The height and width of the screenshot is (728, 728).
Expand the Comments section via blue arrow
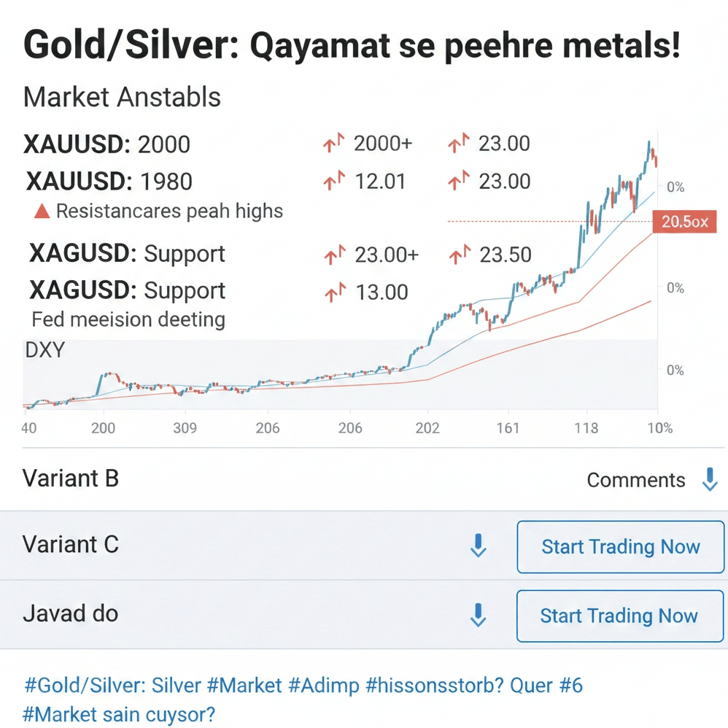[x=708, y=479]
